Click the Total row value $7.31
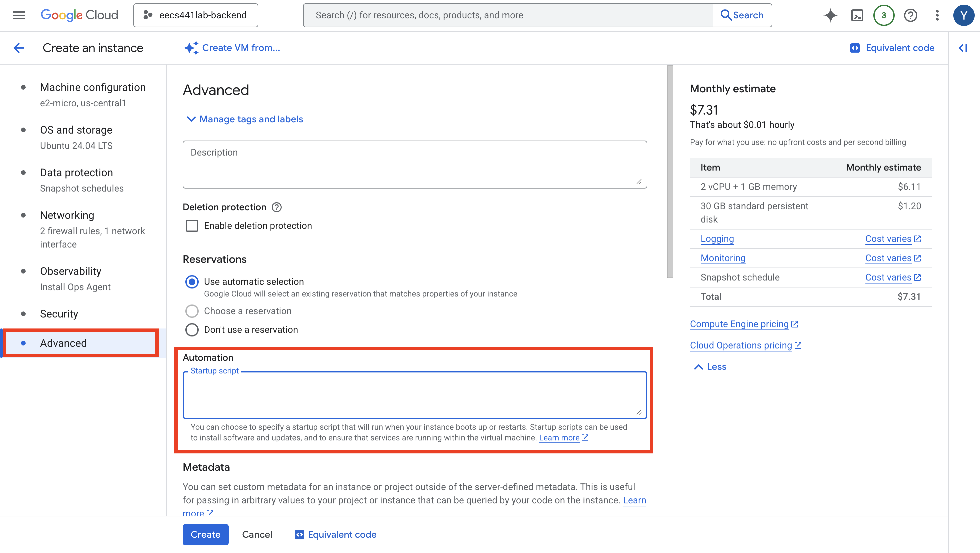 click(x=909, y=297)
